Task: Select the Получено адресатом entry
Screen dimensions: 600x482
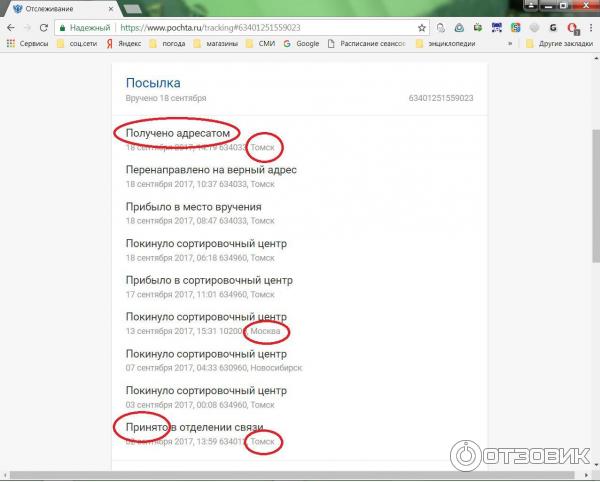Action: [178, 133]
